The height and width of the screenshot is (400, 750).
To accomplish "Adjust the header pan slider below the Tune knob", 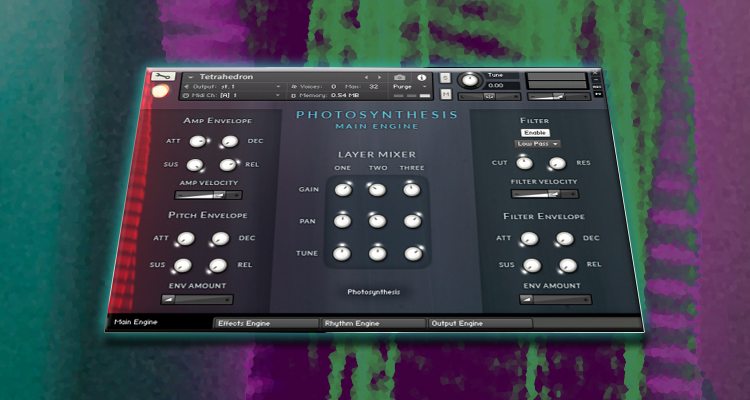I will click(x=489, y=97).
